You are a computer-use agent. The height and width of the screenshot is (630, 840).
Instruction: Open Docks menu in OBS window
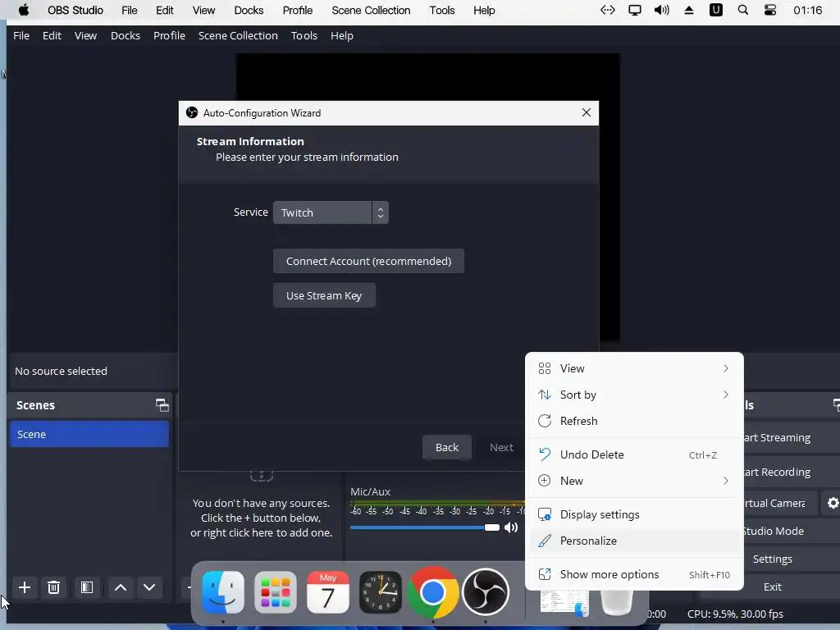click(126, 35)
